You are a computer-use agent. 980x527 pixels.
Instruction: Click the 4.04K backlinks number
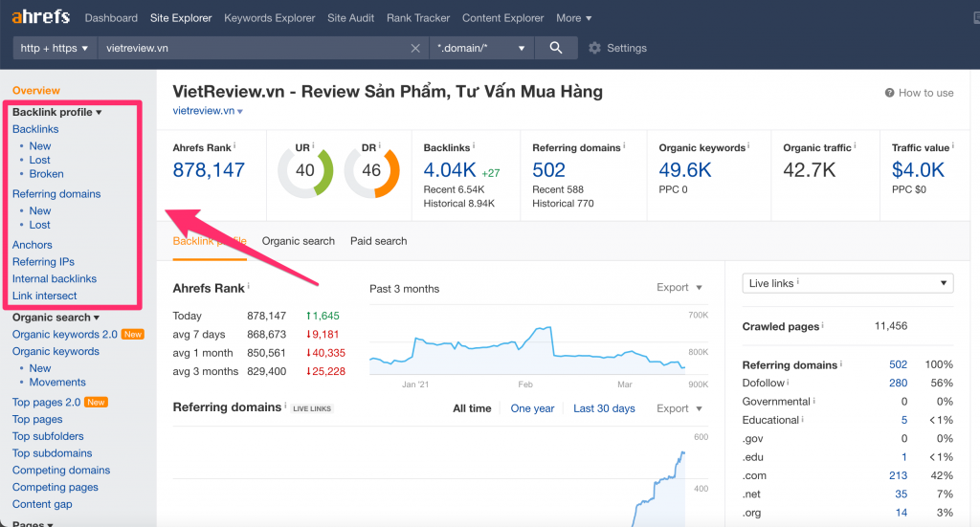coord(450,170)
